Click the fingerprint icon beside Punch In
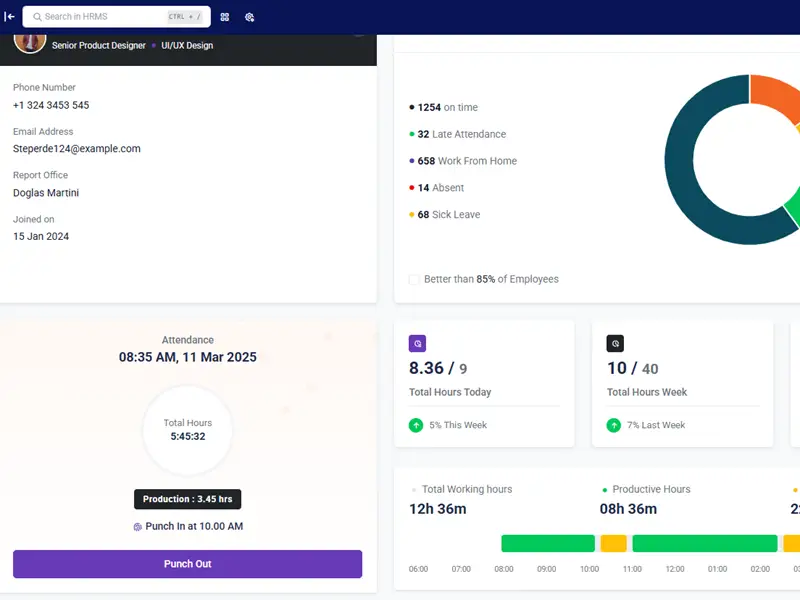800x600 pixels. click(x=138, y=526)
